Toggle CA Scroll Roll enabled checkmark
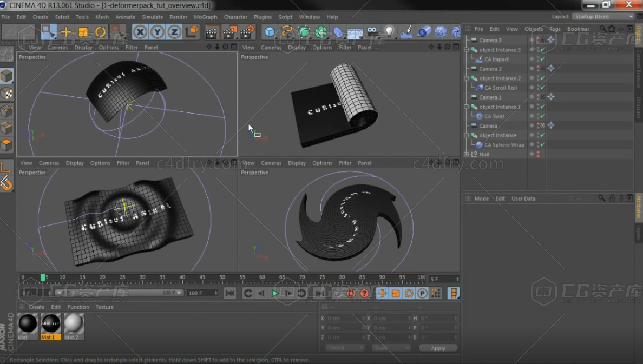643x364 pixels. coord(542,87)
